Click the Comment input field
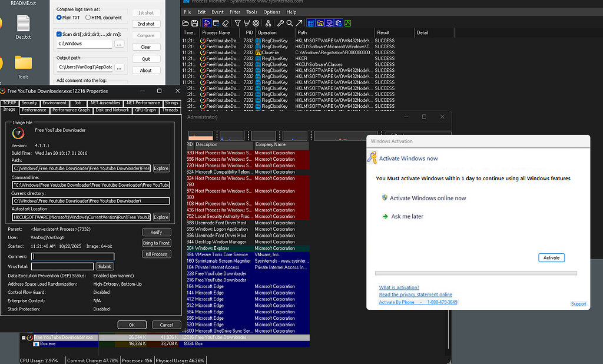This screenshot has height=364, width=603. pos(72,256)
